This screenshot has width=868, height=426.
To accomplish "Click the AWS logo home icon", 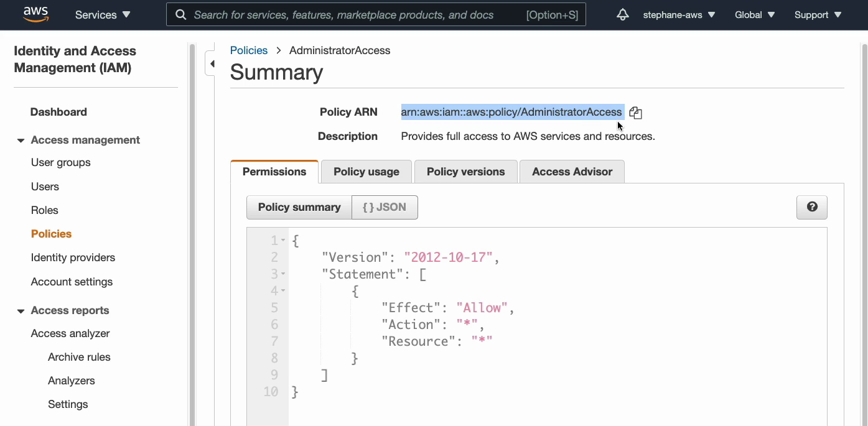I will tap(37, 14).
